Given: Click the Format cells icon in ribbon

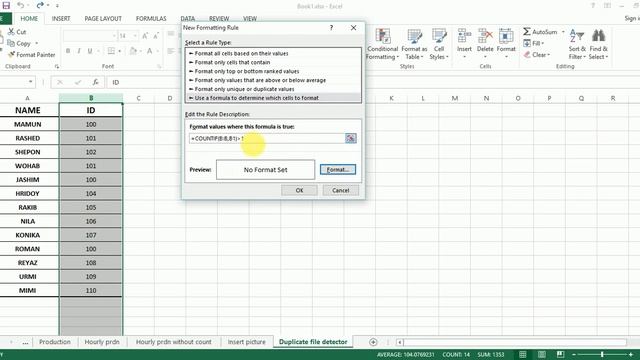Looking at the screenshot, I should click(506, 36).
